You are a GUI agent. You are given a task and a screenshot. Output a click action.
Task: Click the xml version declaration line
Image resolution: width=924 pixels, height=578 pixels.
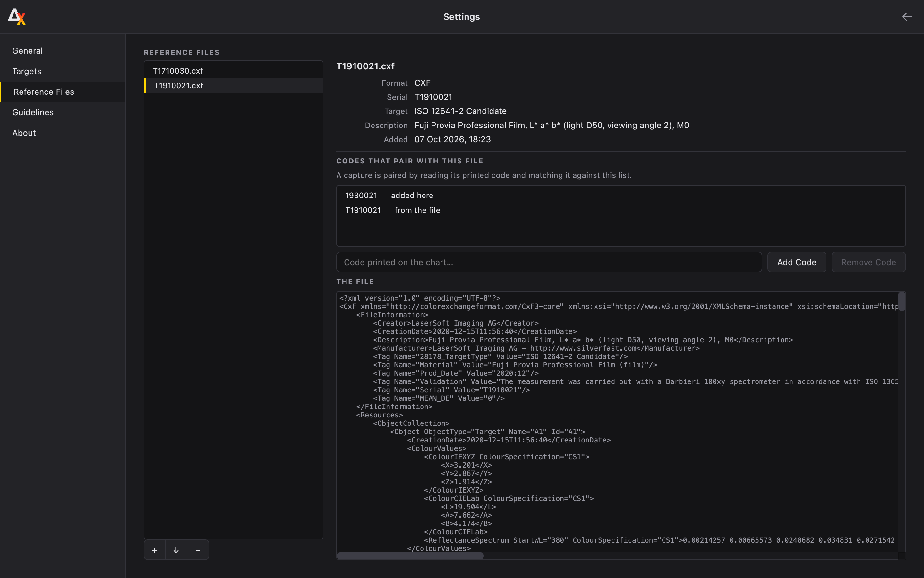(420, 298)
